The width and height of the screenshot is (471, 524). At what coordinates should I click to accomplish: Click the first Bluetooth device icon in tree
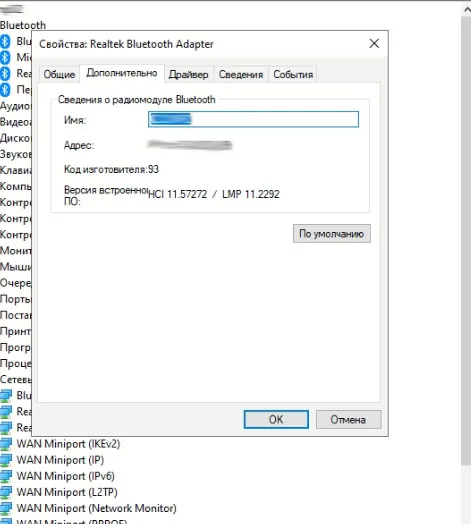[x=5, y=41]
